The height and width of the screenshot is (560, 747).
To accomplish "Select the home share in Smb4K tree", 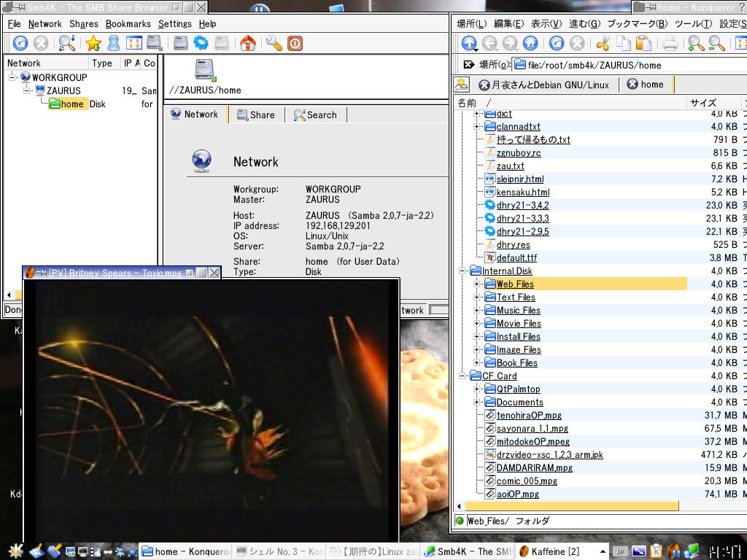I will pyautogui.click(x=69, y=104).
